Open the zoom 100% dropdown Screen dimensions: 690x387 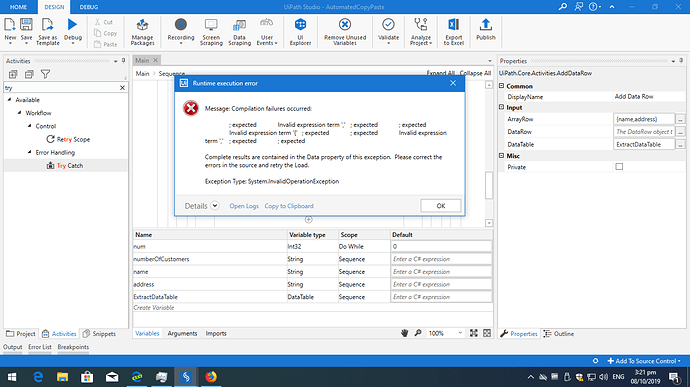[460, 333]
